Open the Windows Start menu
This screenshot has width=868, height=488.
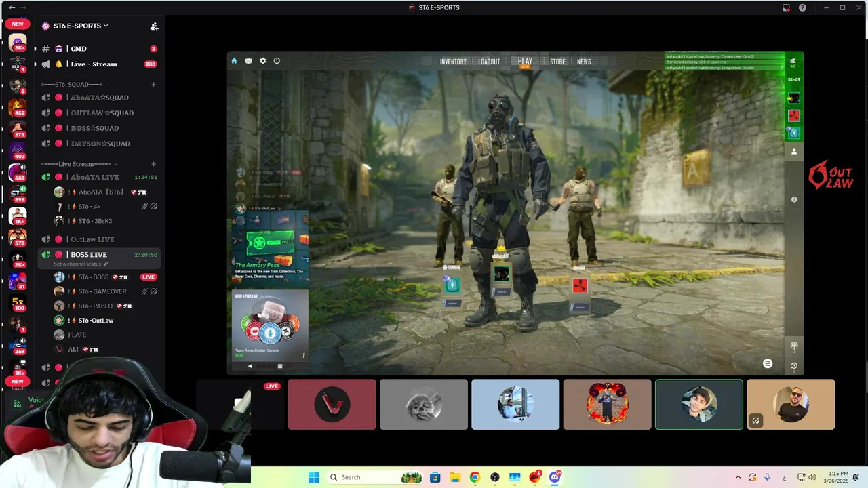point(314,477)
